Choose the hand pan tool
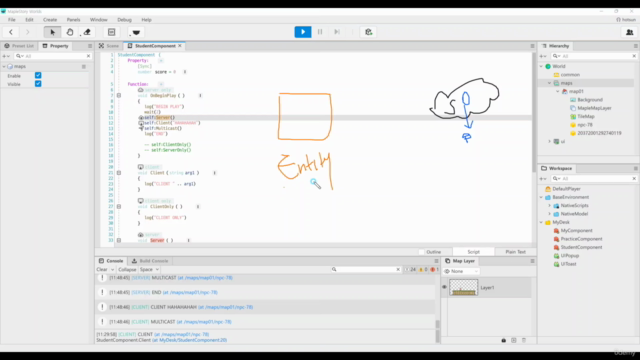The image size is (640, 360). pyautogui.click(x=70, y=32)
